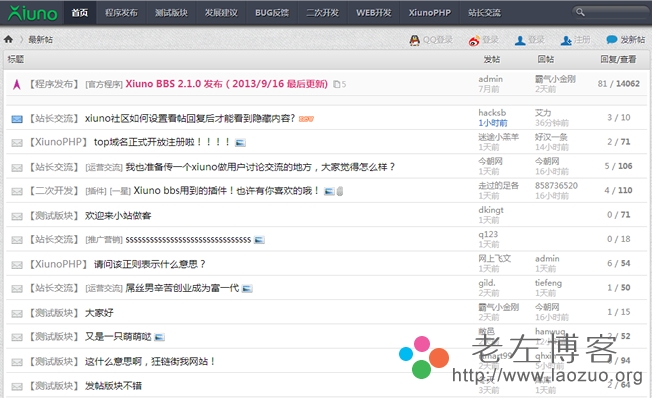Open the 首页 nav tab

point(79,13)
